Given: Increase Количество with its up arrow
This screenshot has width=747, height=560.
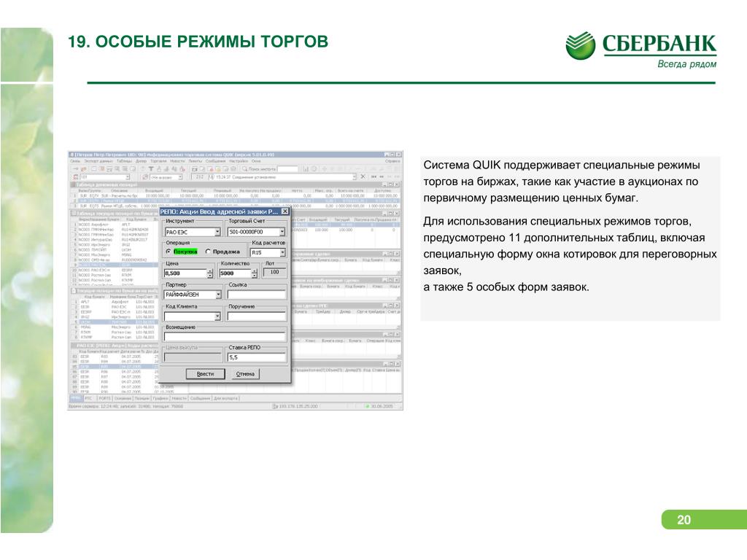Looking at the screenshot, I should point(255,271).
